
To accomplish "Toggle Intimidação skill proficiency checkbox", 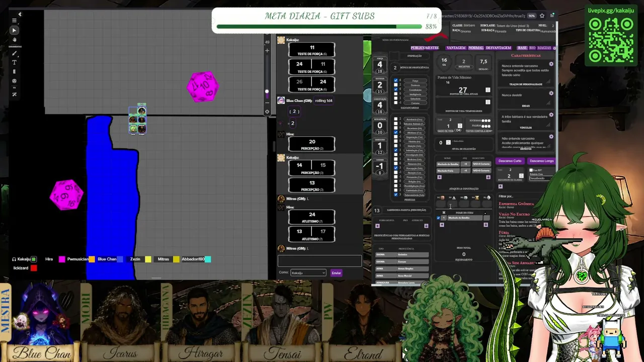I will pos(396,150).
